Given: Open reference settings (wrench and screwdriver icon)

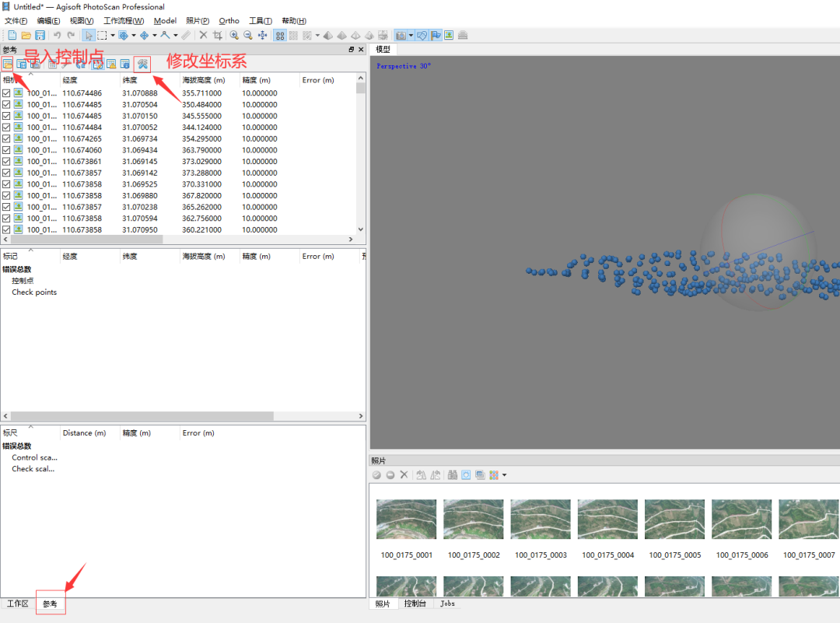Looking at the screenshot, I should pyautogui.click(x=142, y=65).
